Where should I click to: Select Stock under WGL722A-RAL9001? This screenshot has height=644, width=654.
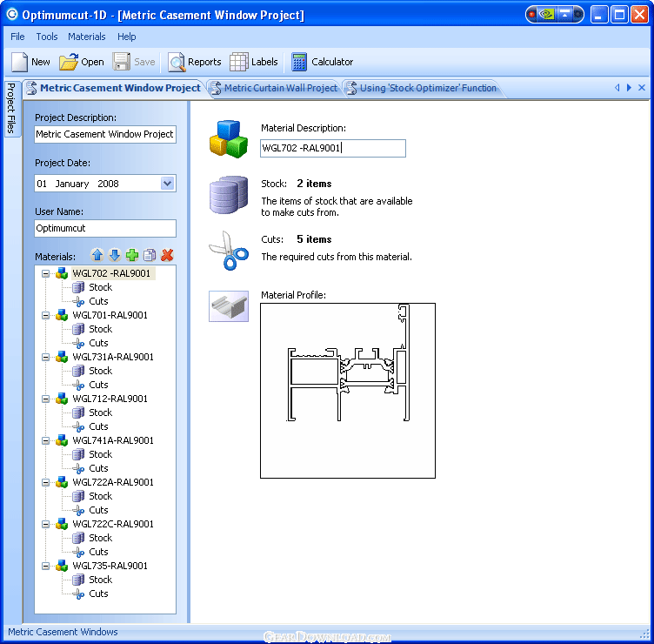(101, 496)
